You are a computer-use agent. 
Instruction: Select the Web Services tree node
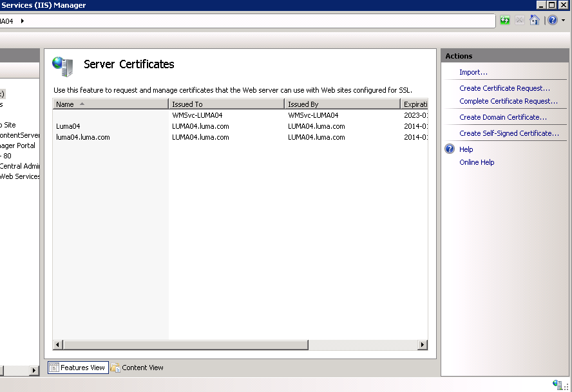[x=20, y=176]
